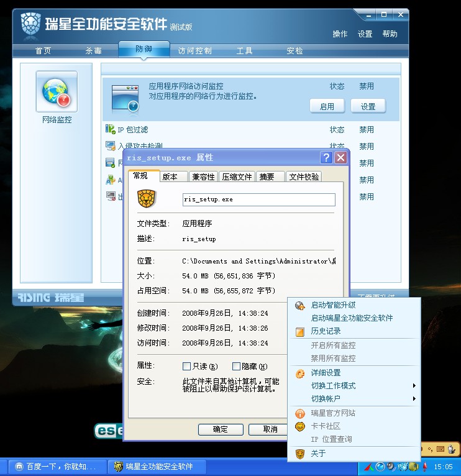Viewport: 461px width, 476px height.
Task: Click the 卡卡社区 lion face icon
Action: click(300, 426)
